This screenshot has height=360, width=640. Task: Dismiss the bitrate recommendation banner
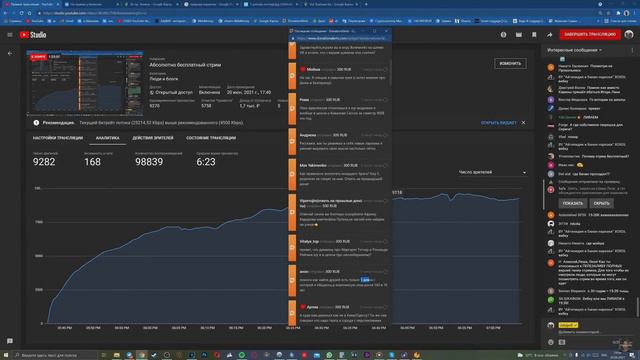pyautogui.click(x=523, y=122)
